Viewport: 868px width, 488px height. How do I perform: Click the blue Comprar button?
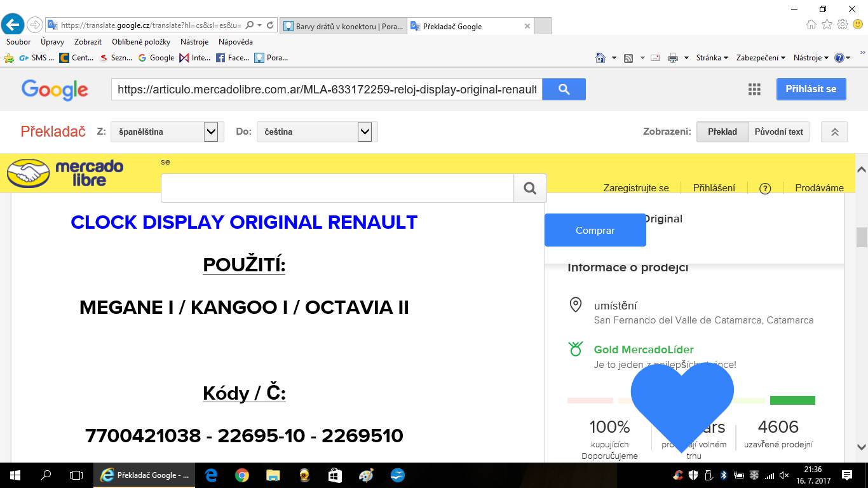click(595, 230)
